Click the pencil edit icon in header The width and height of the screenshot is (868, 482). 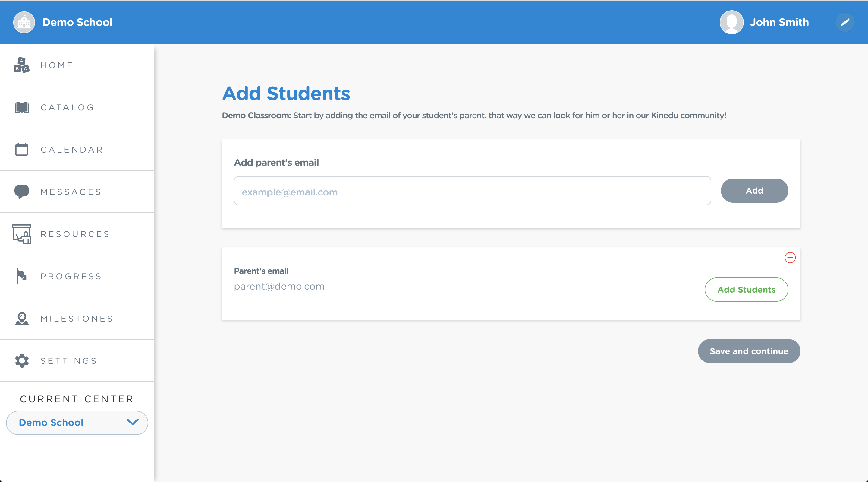pyautogui.click(x=845, y=22)
